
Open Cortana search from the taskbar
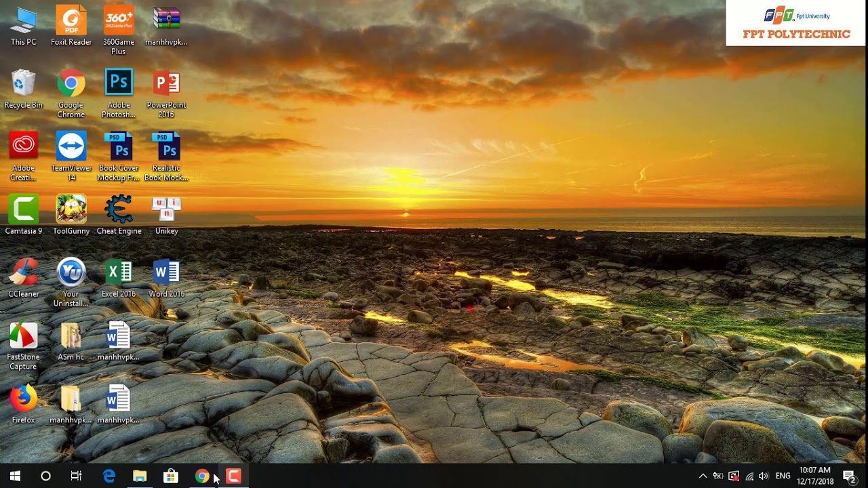(45, 476)
